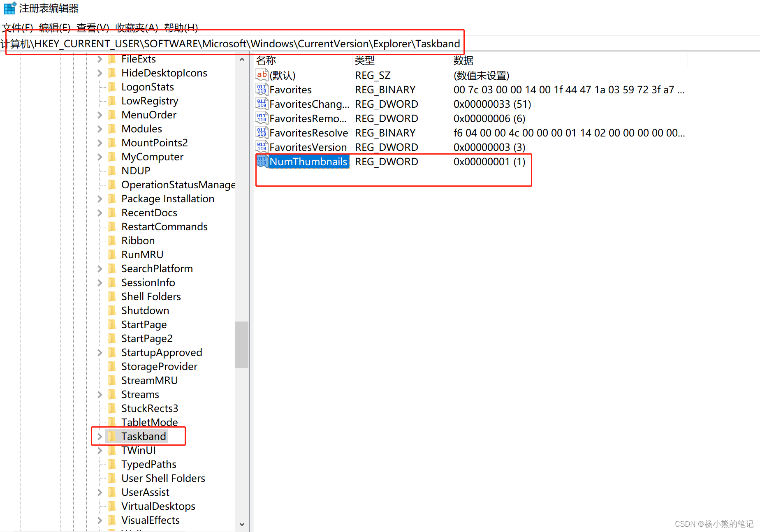Viewport: 760px width, 532px height.
Task: Click the folder icon of RecentDocs
Action: [112, 213]
